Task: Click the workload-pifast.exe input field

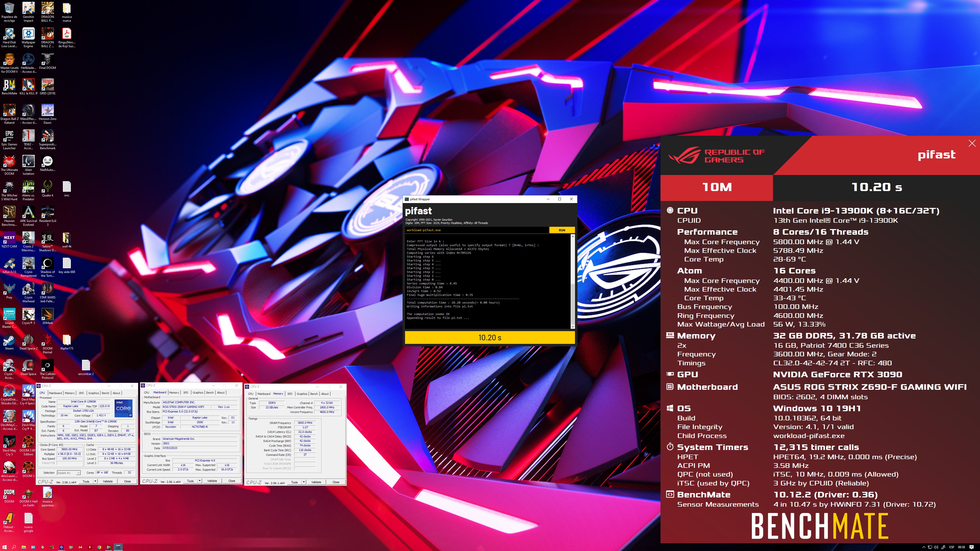Action: click(477, 230)
